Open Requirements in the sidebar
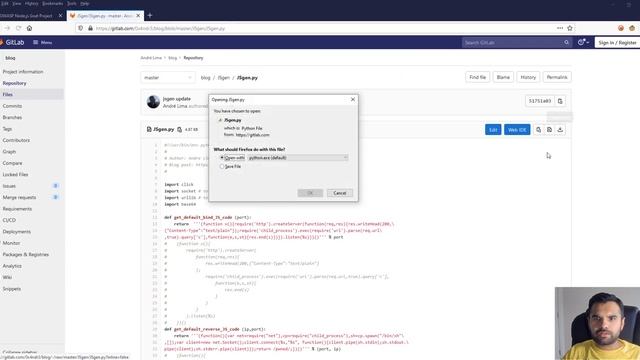640x360 pixels. point(17,209)
